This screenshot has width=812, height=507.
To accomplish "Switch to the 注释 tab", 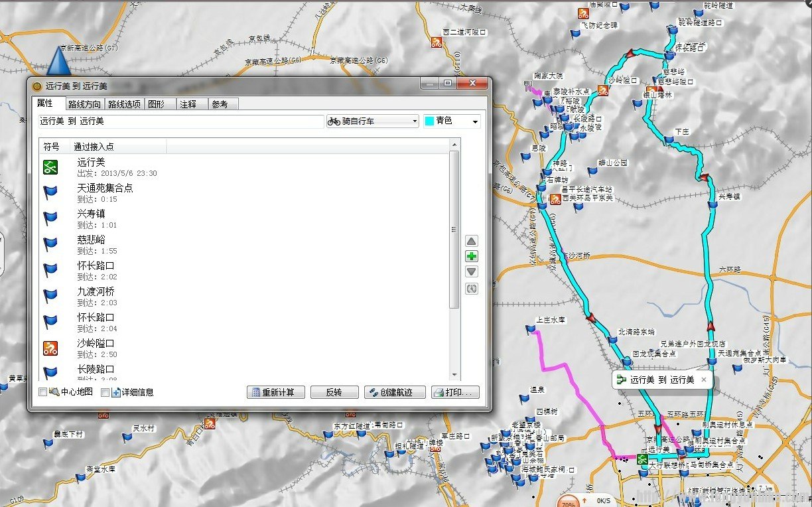I will (190, 104).
